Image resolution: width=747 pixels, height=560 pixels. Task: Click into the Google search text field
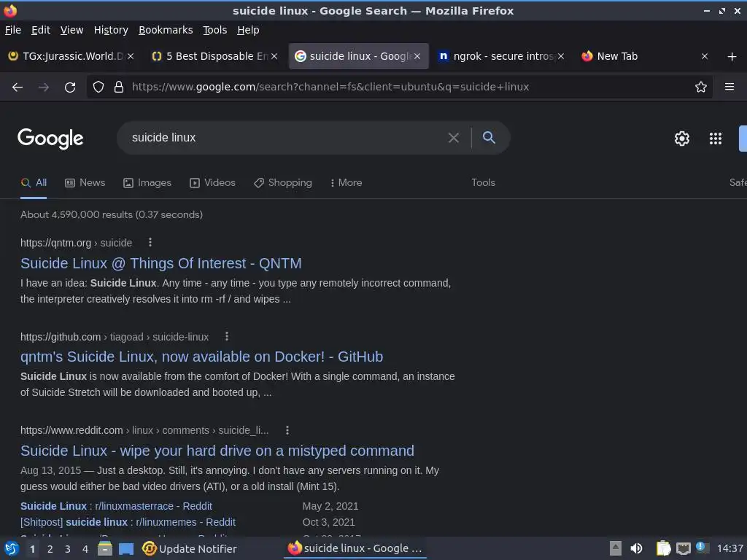click(x=286, y=138)
